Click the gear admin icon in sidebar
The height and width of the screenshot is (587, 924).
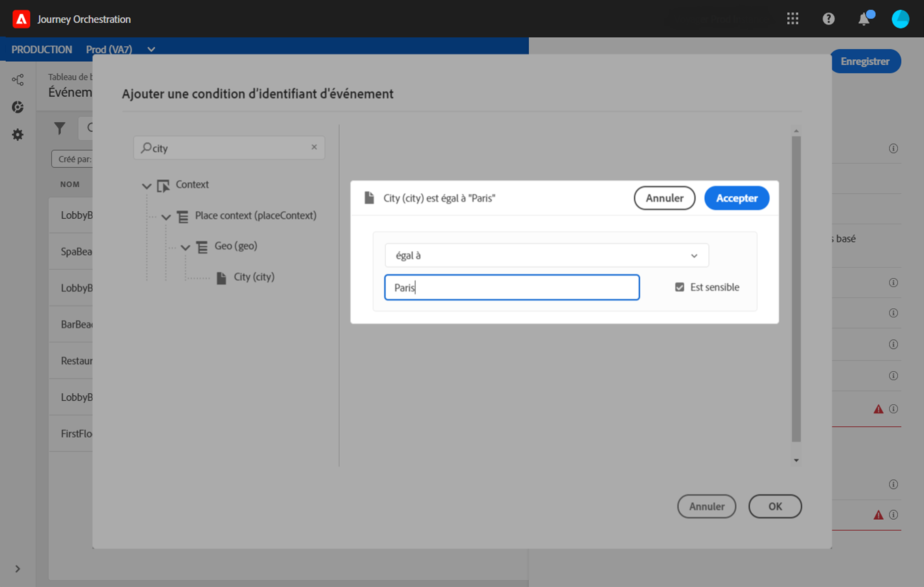click(x=18, y=135)
